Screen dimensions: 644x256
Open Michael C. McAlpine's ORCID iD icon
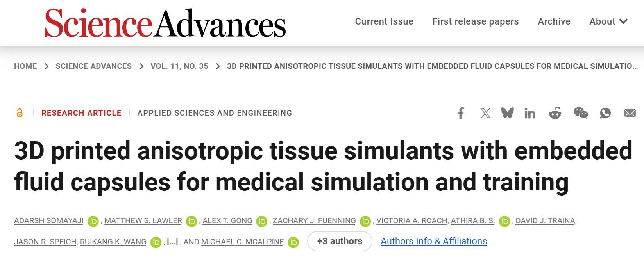tap(293, 242)
